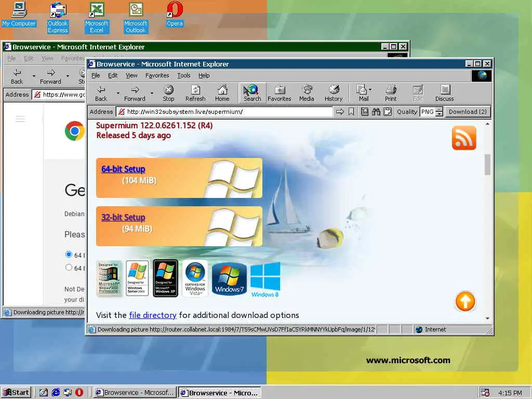Click the 32-bit Setup download link
Screen dimensions: 532x399
click(123, 217)
